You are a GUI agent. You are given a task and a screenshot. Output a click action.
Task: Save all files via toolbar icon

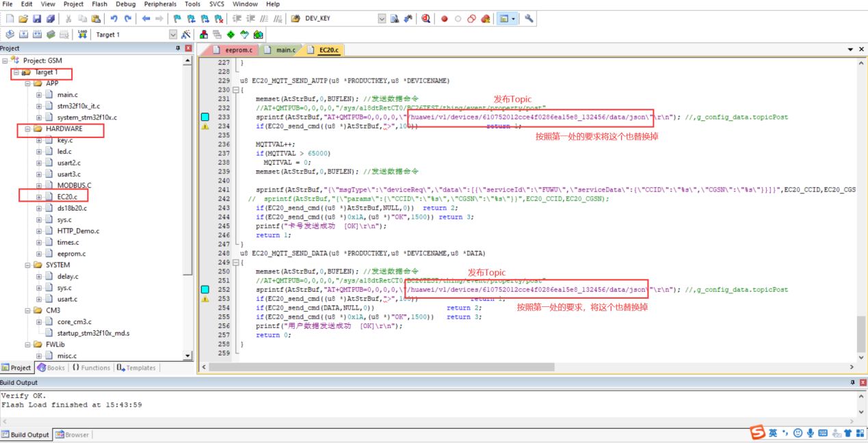[50, 18]
